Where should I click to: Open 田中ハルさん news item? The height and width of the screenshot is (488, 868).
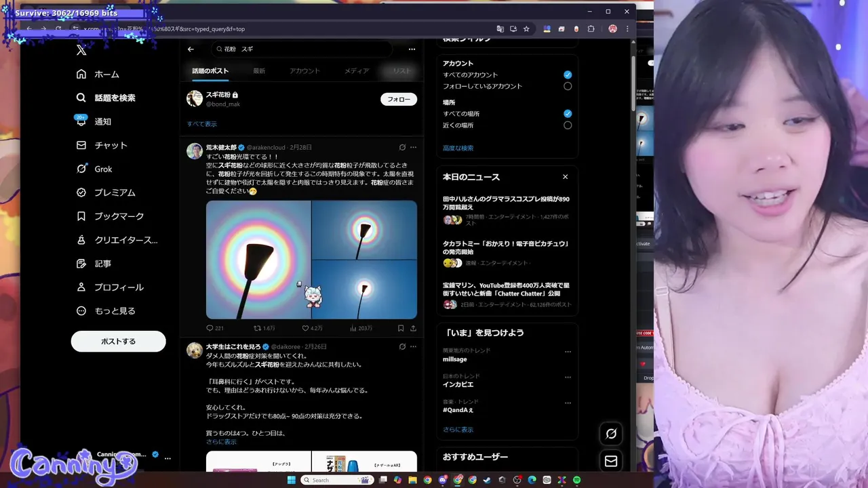pyautogui.click(x=507, y=210)
